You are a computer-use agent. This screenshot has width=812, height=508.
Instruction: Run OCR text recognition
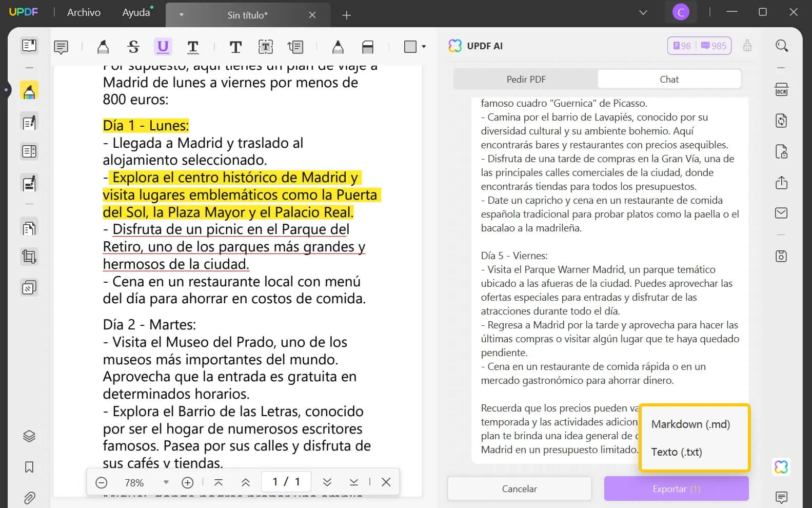click(781, 90)
